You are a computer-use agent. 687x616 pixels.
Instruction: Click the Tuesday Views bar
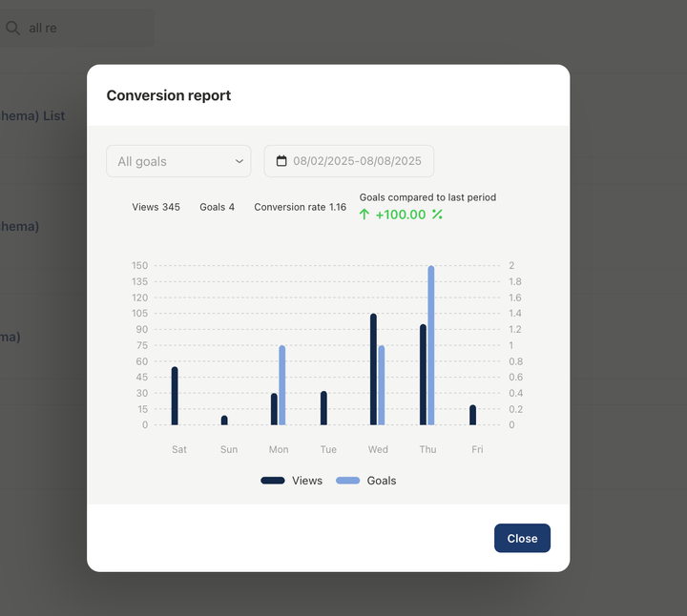[x=323, y=408]
